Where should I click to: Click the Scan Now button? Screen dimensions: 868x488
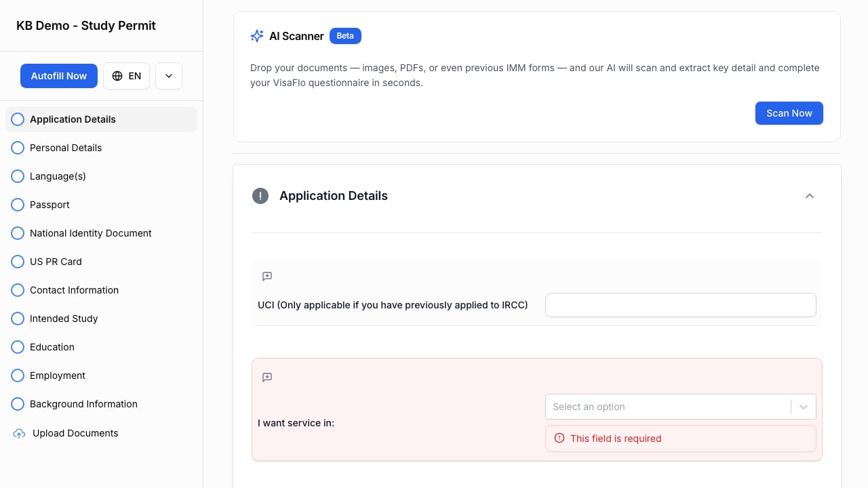pos(789,113)
